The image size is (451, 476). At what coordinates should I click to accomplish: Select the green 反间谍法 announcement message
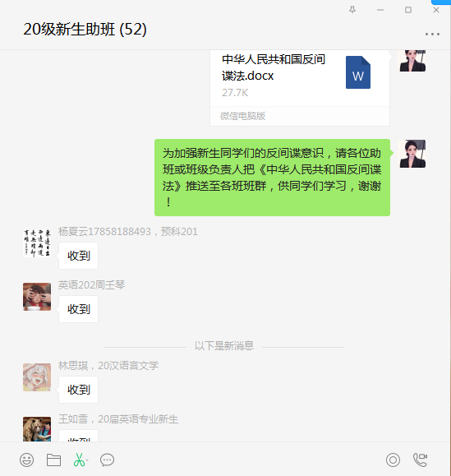(272, 178)
